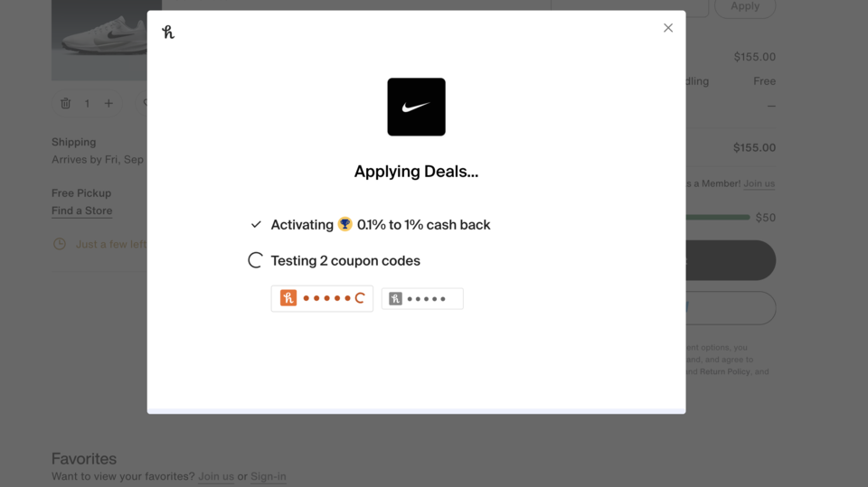Click the Join us link under Favorites
Screen dimensions: 868x487
click(216, 476)
